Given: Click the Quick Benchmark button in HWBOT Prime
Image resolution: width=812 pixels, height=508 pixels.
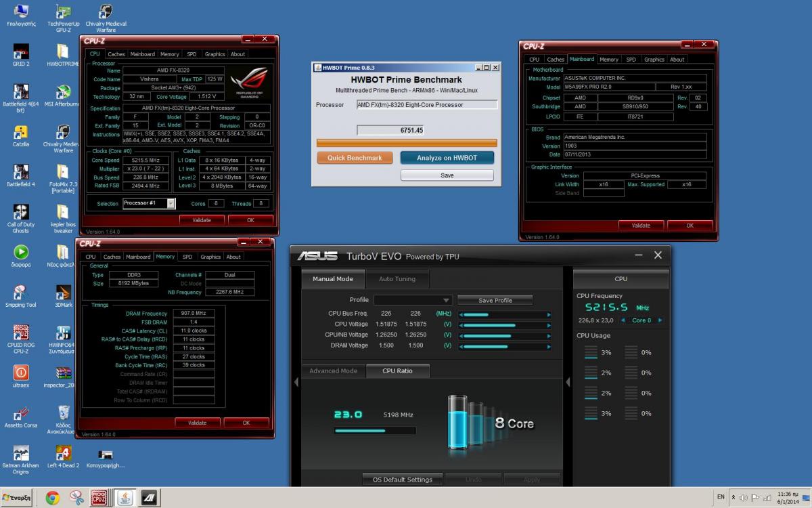Looking at the screenshot, I should [x=355, y=158].
